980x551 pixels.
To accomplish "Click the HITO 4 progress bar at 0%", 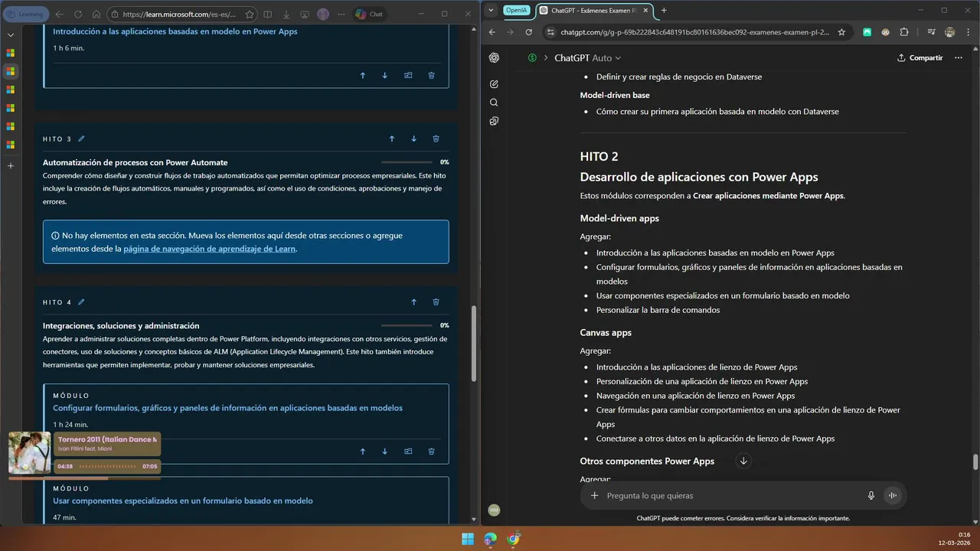I will [x=407, y=325].
